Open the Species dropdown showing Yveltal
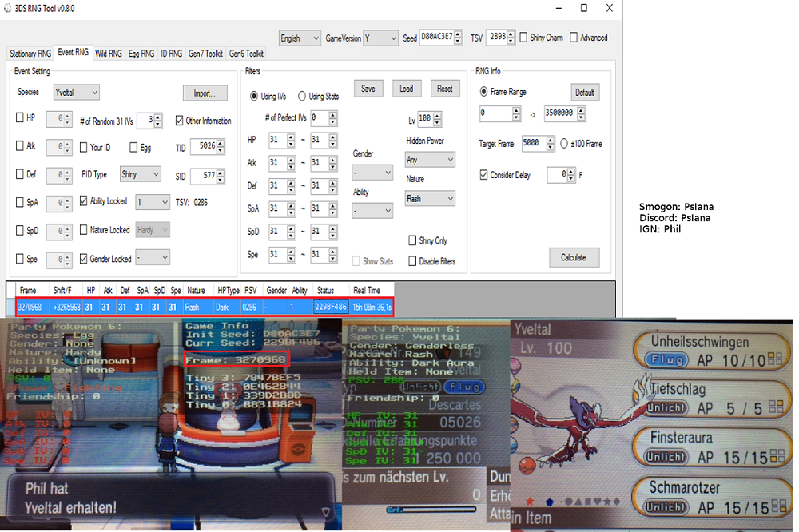 coord(77,92)
